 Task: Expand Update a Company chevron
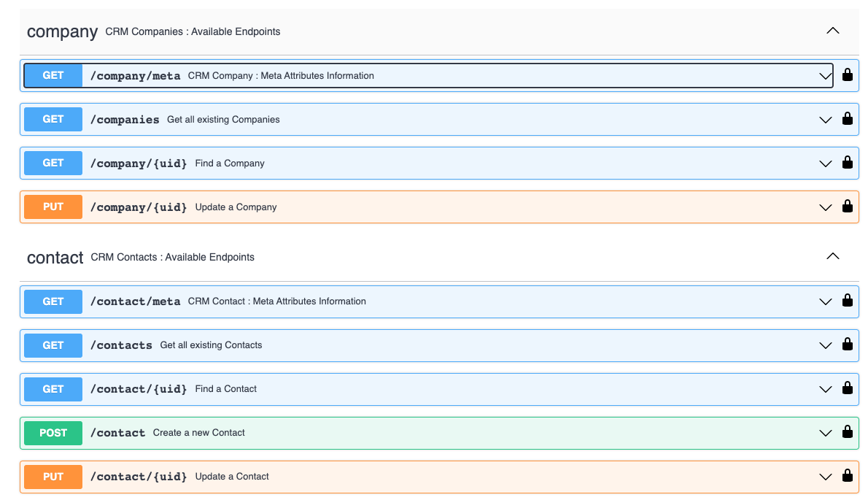pyautogui.click(x=826, y=207)
